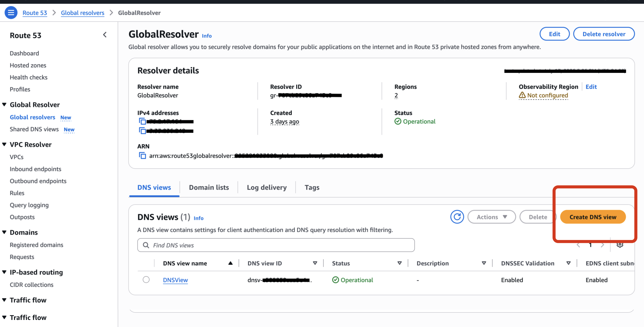The height and width of the screenshot is (327, 644).
Task: Open the DNSView link
Action: 175,280
